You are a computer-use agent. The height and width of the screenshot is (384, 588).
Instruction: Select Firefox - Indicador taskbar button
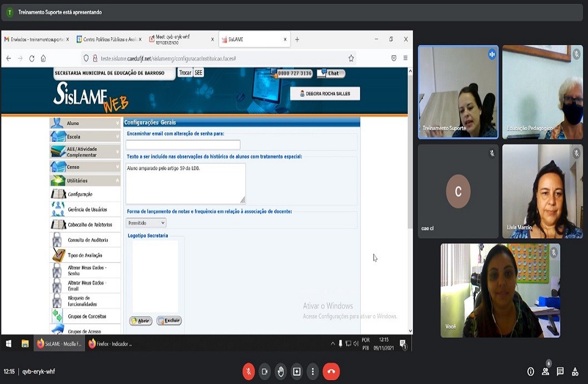coord(110,343)
